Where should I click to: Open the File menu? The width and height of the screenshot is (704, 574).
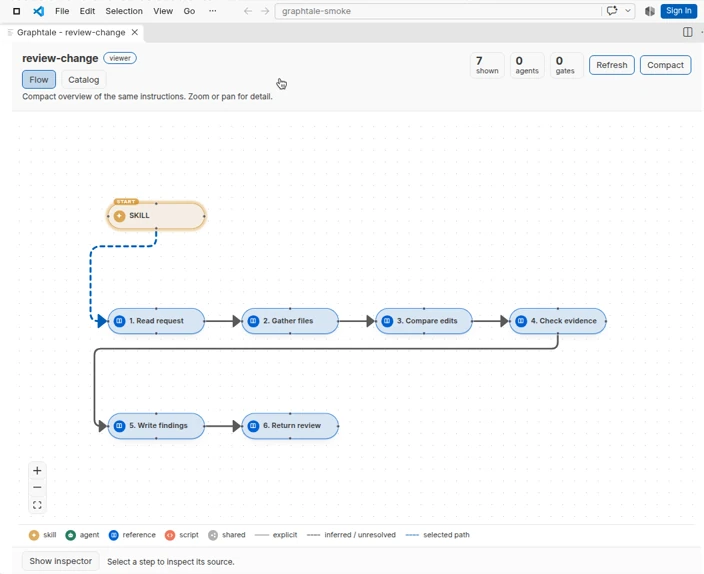(62, 11)
